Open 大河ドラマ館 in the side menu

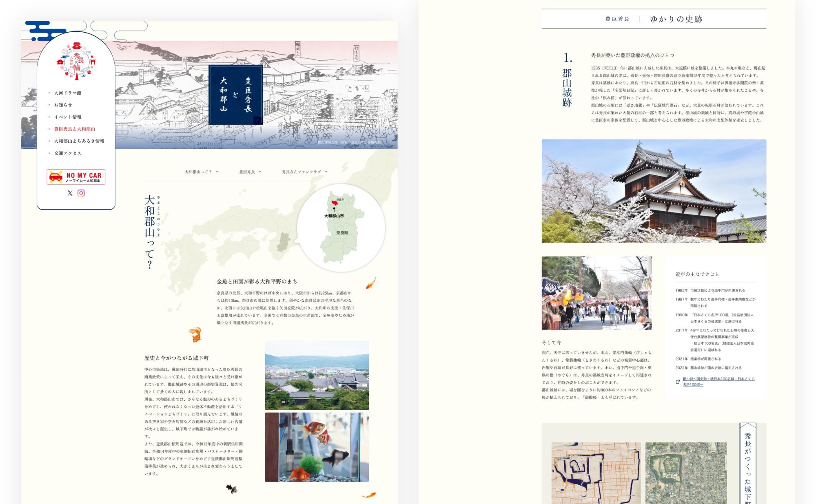(x=68, y=93)
